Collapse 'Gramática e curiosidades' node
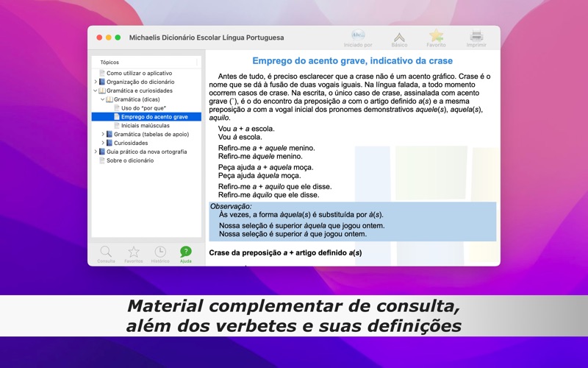 point(96,91)
